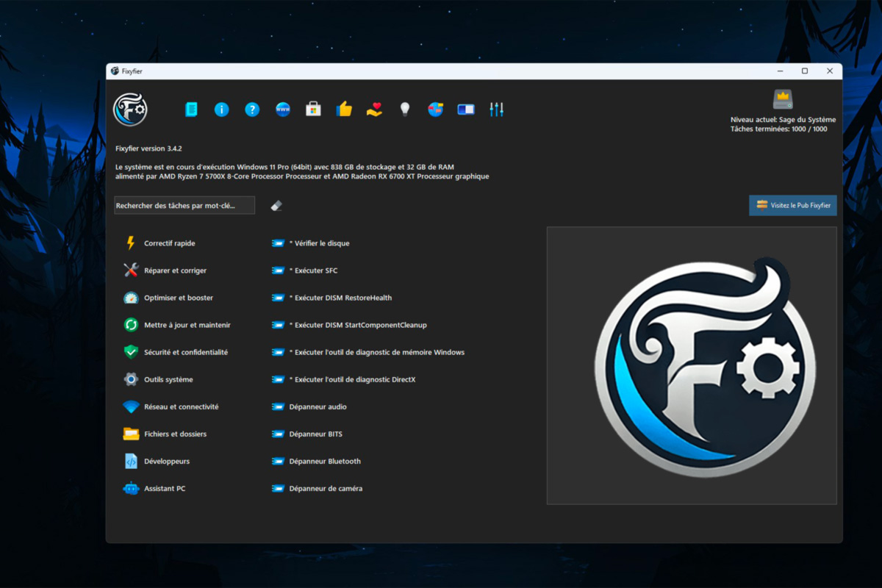
Task: Select the Optimiser et booster gauge icon
Action: pyautogui.click(x=131, y=298)
